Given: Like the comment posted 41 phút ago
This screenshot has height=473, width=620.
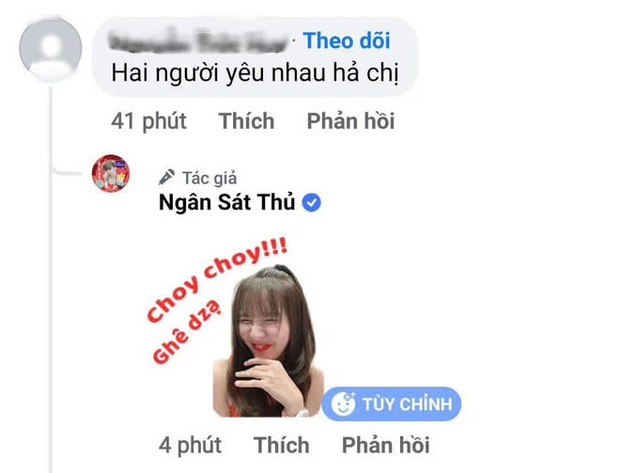Looking at the screenshot, I should [x=246, y=121].
